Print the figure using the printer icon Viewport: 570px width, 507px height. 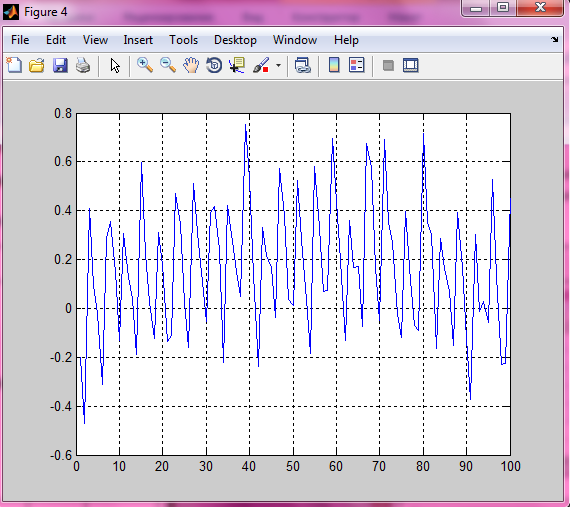[x=83, y=66]
